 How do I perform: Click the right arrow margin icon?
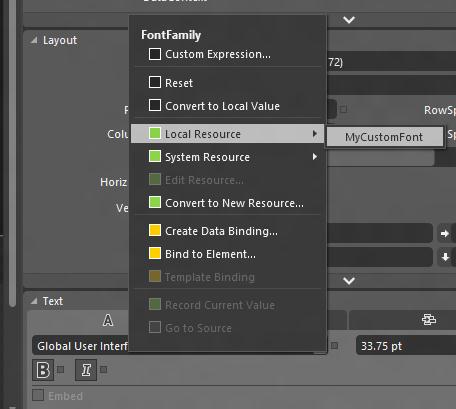pos(445,234)
